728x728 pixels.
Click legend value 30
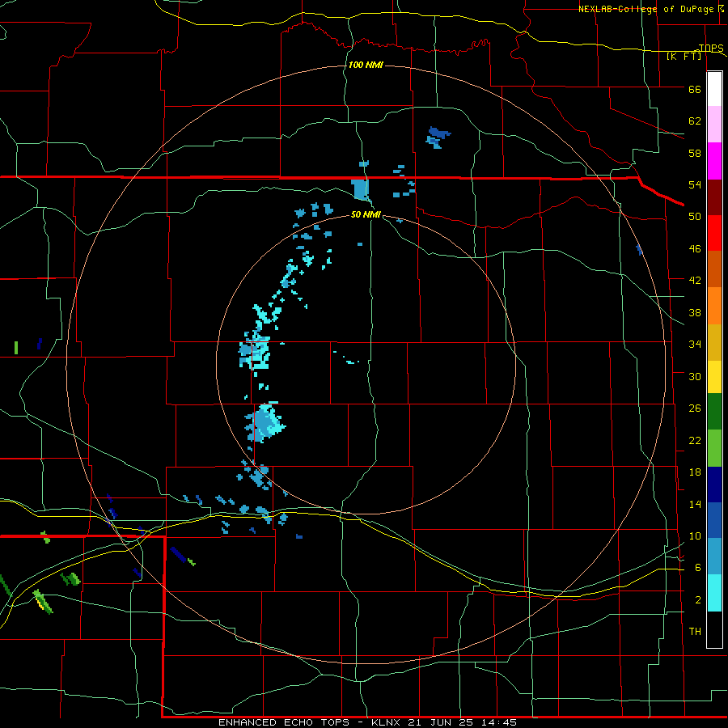695,376
